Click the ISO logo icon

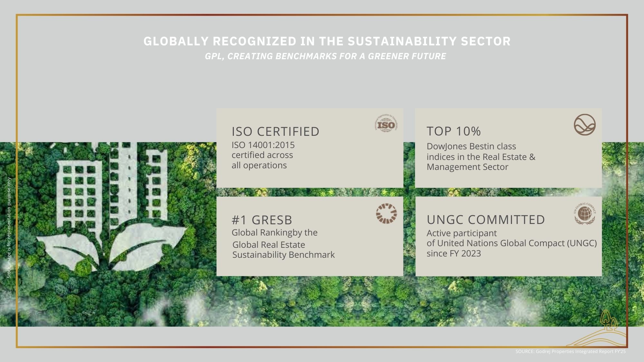(386, 125)
